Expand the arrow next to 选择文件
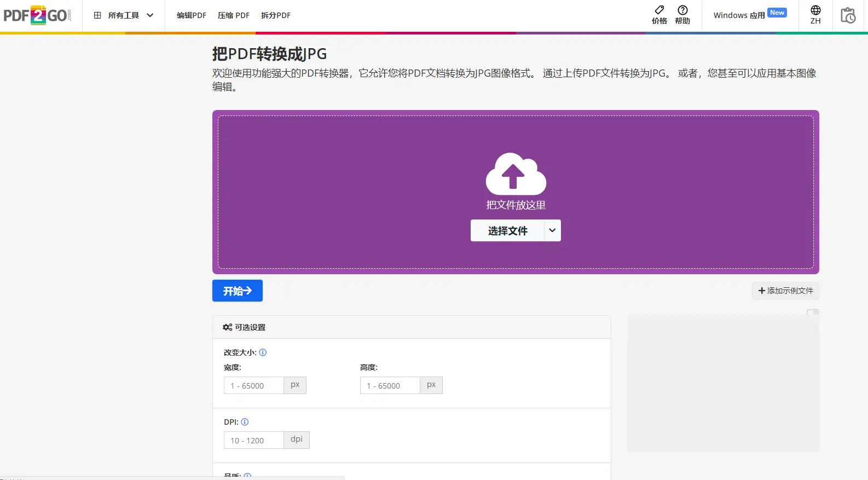Screen dimensions: 868x480 click(x=553, y=230)
